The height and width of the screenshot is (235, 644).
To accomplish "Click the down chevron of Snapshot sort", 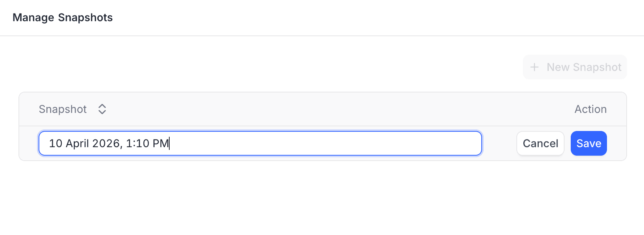I will coord(102,112).
